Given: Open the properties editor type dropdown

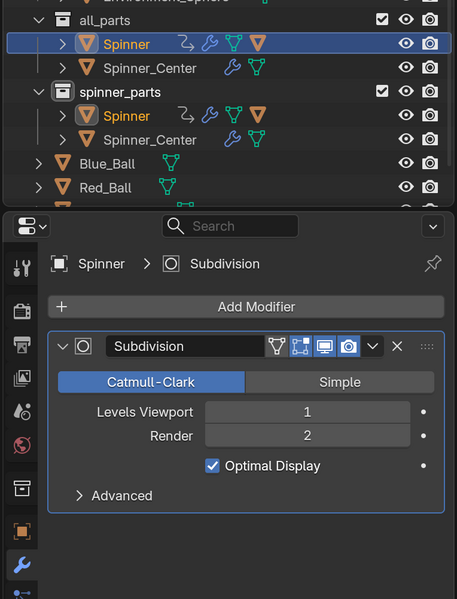Looking at the screenshot, I should point(31,226).
